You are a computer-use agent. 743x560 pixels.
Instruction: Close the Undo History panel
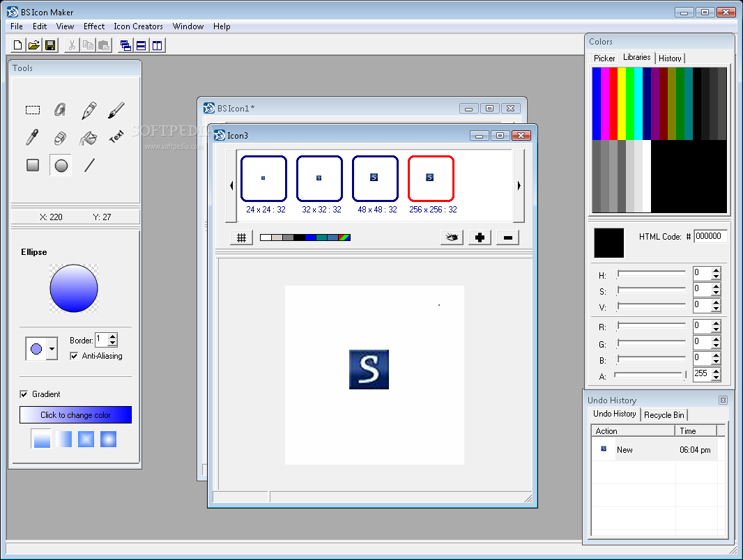coord(723,400)
